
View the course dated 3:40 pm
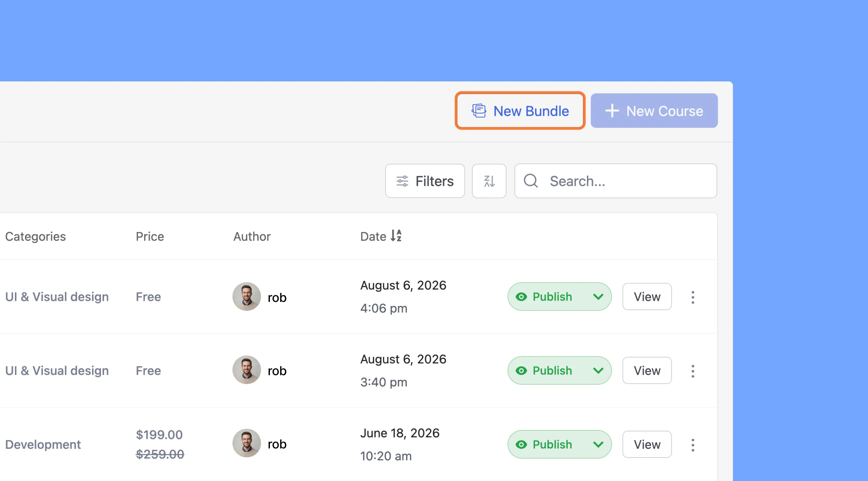pyautogui.click(x=647, y=370)
